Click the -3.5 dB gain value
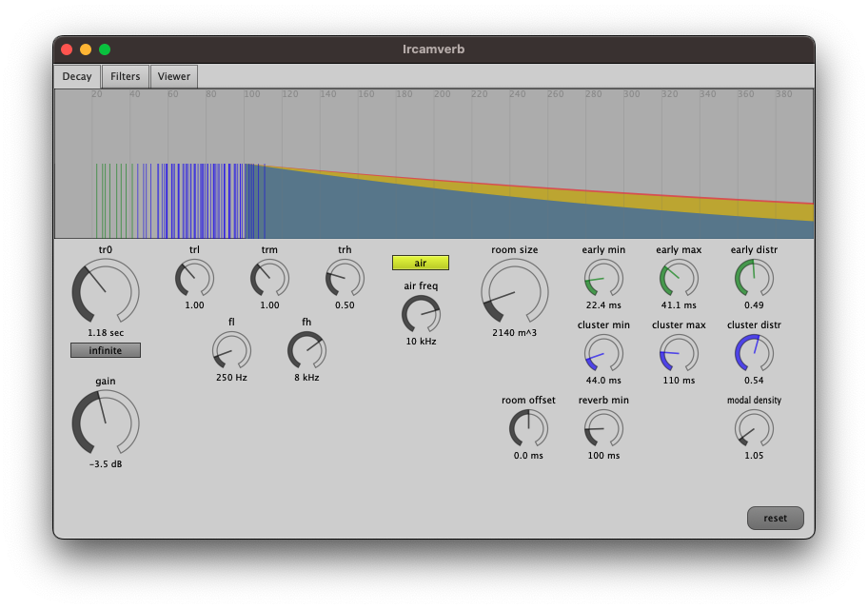Viewport: 868px width, 609px height. click(x=106, y=464)
